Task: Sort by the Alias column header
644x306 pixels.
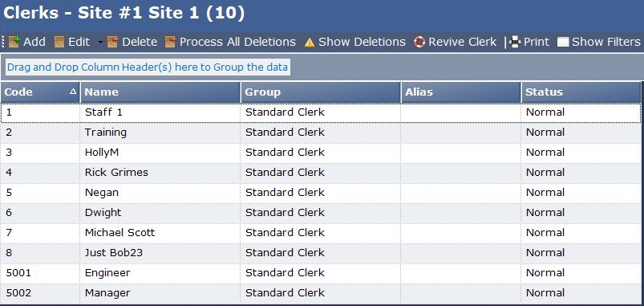Action: pos(461,92)
